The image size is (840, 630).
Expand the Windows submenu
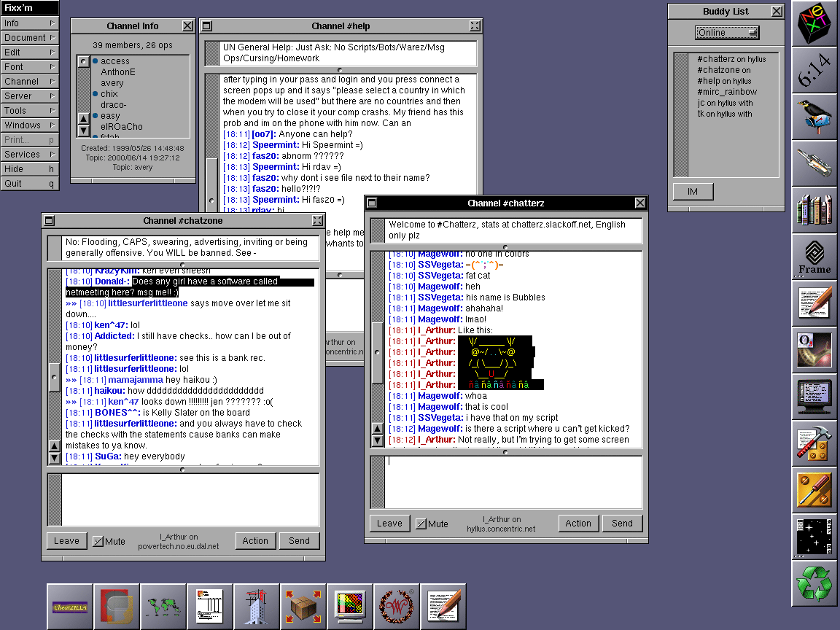click(x=29, y=125)
